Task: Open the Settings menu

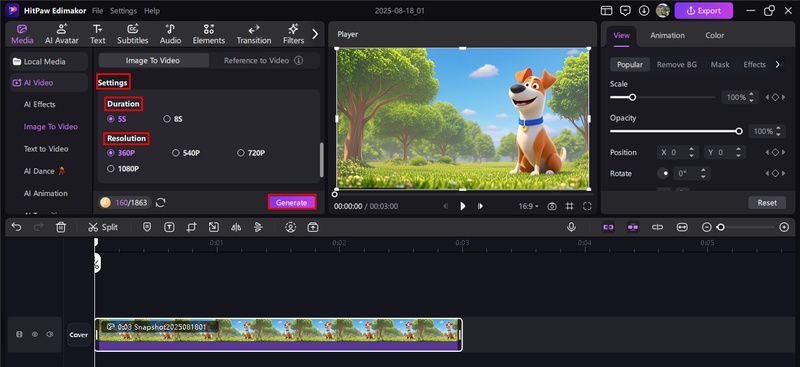Action: click(x=123, y=11)
